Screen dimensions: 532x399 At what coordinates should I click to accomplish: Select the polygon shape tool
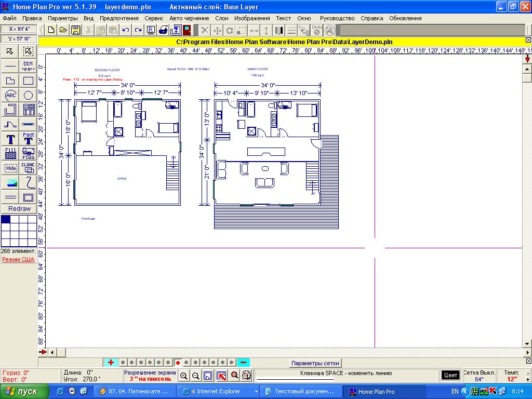[x=10, y=81]
